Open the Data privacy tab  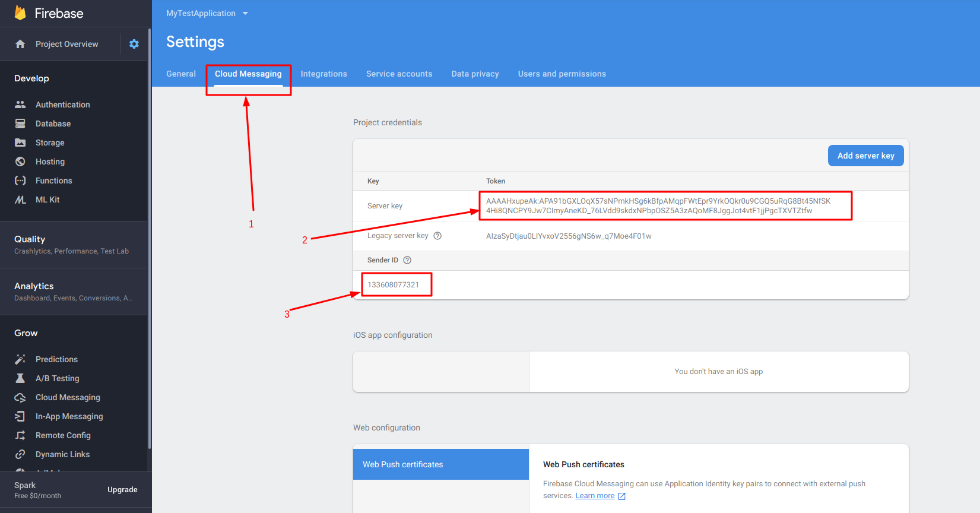475,74
